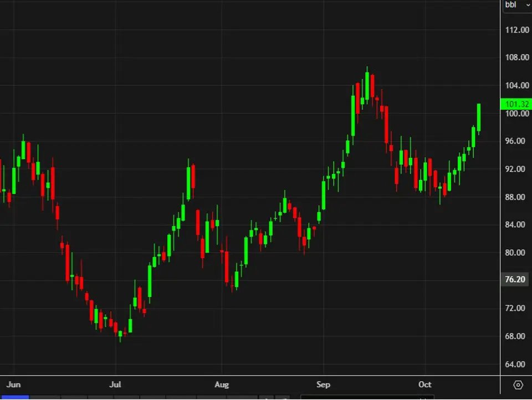Viewport: 532px width, 400px height.
Task: Click the 96.00 price axis label
Action: [515, 141]
